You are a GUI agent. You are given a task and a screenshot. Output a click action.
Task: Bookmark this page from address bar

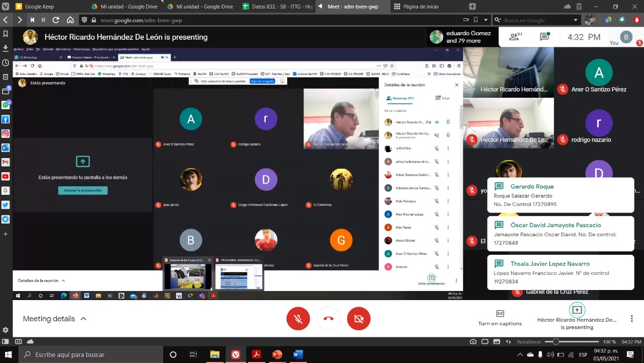pos(475,20)
